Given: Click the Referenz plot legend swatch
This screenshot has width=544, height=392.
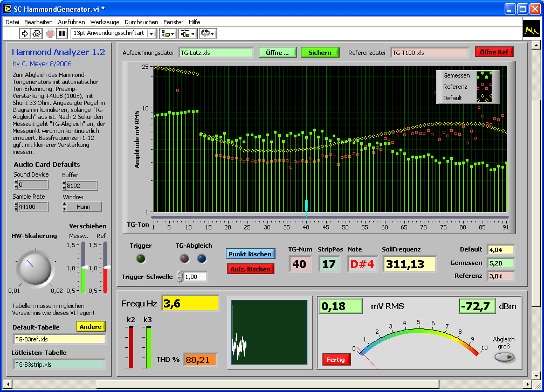Looking at the screenshot, I should (x=484, y=87).
